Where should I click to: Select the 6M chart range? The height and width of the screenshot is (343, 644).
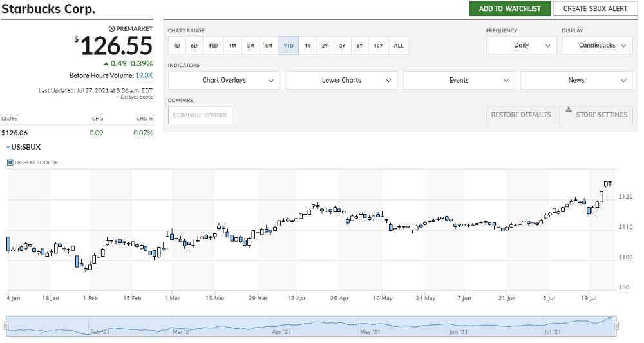point(269,46)
